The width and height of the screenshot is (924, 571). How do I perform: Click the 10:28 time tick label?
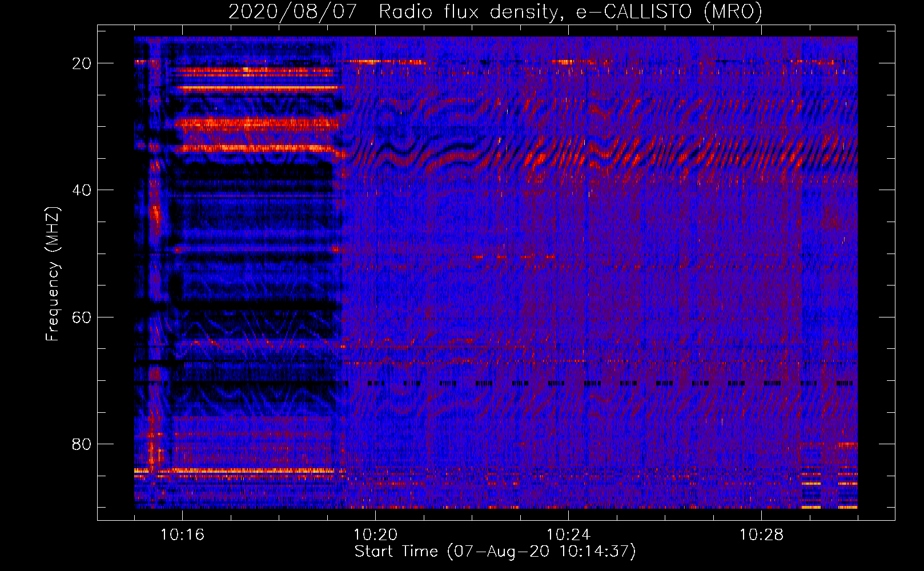761,535
